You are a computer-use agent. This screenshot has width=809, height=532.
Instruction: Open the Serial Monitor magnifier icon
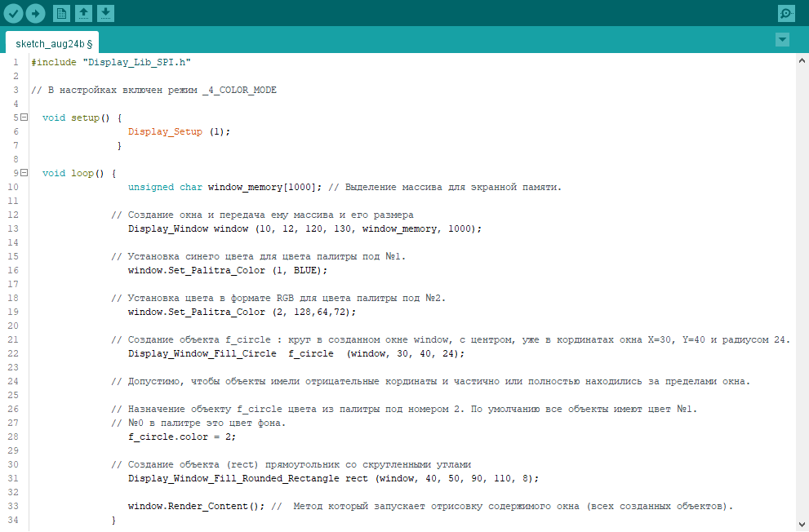[786, 13]
